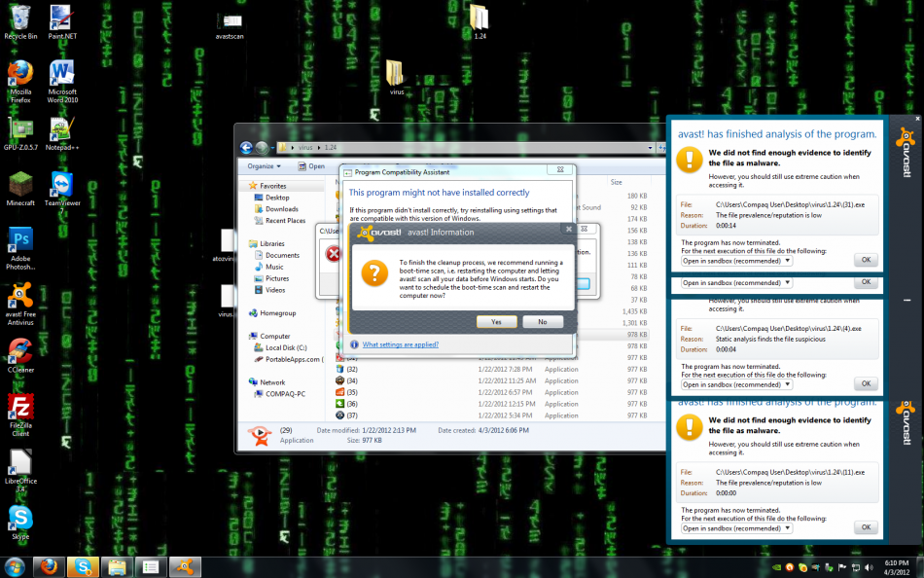
Task: Open the Action Center flag in the tray
Action: tap(842, 568)
